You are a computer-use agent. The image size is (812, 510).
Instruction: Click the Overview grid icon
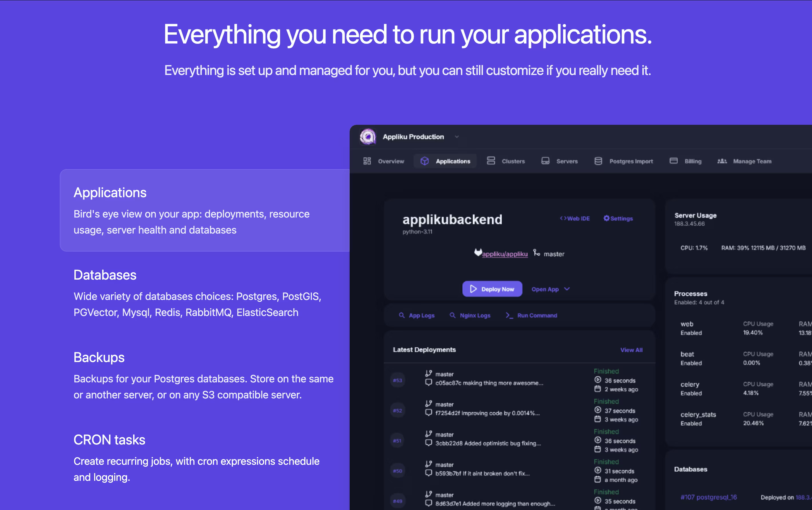click(367, 161)
